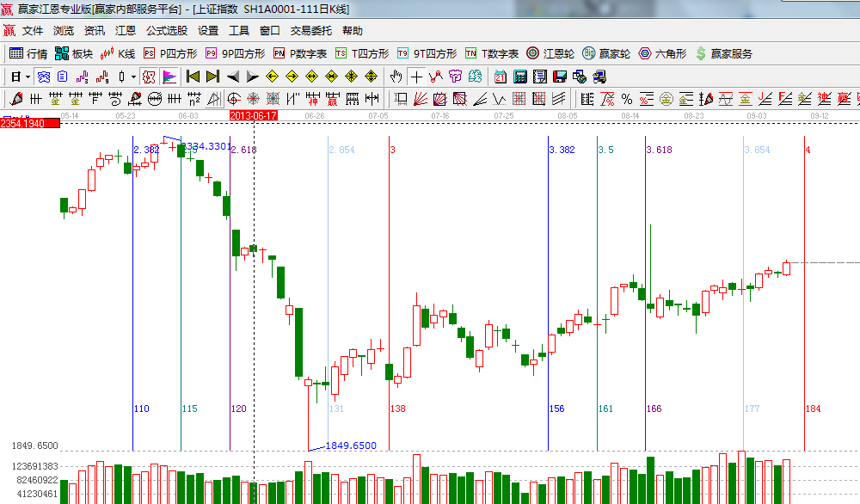Toggle the highlighted color flag chart button

pos(169,77)
